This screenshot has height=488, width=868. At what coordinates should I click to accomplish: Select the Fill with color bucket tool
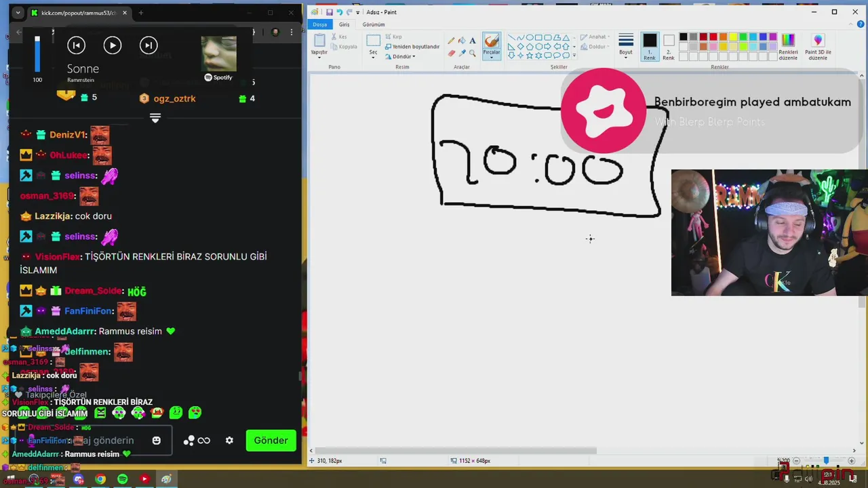click(462, 41)
